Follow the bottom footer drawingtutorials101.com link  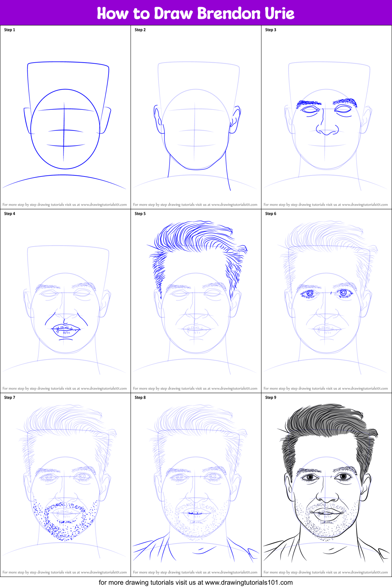(x=195, y=582)
